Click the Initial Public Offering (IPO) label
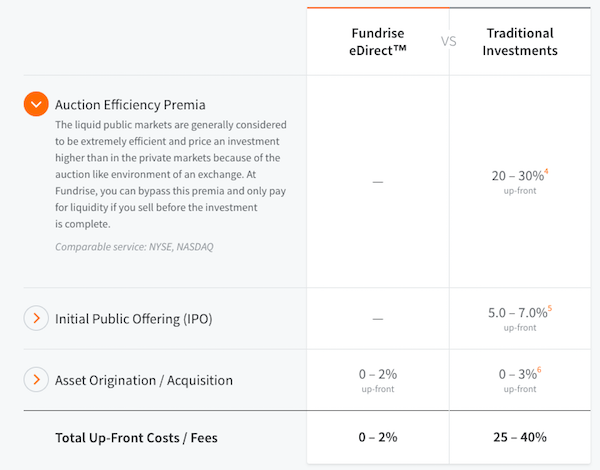This screenshot has height=470, width=600. [x=134, y=319]
